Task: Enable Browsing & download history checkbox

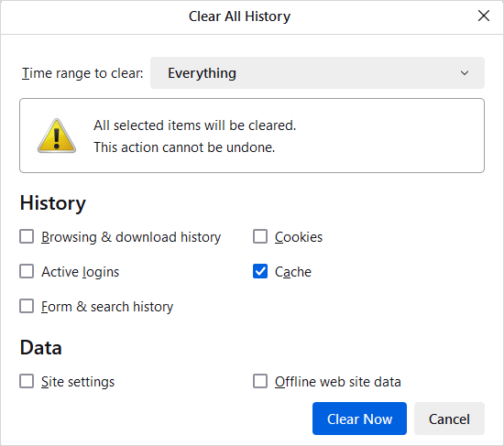Action: point(27,236)
